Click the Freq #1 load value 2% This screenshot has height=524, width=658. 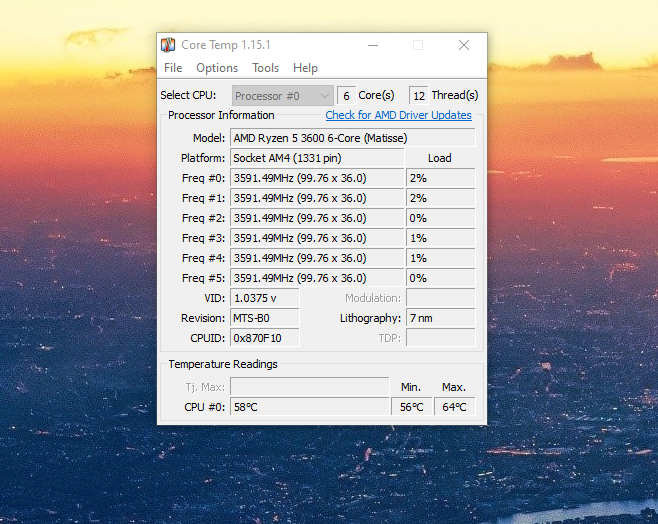coord(441,198)
